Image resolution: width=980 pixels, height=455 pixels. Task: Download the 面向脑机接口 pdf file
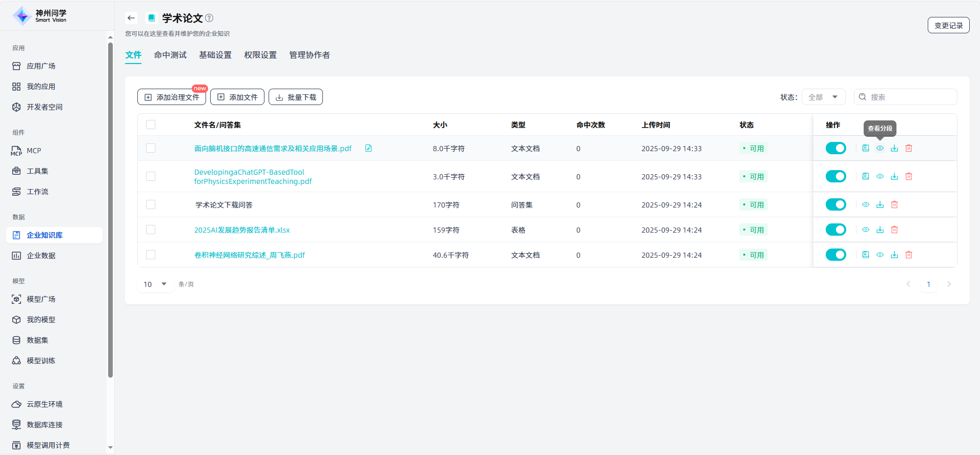(894, 148)
